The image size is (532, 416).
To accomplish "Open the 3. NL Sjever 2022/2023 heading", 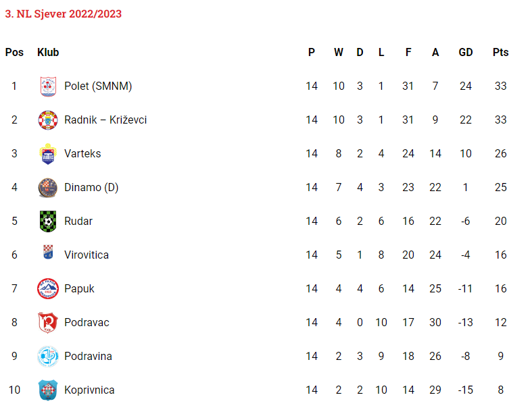I will pyautogui.click(x=64, y=14).
